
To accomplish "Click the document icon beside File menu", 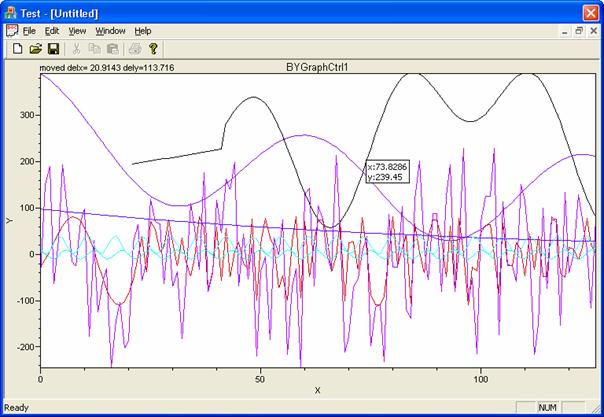I will pos(12,31).
